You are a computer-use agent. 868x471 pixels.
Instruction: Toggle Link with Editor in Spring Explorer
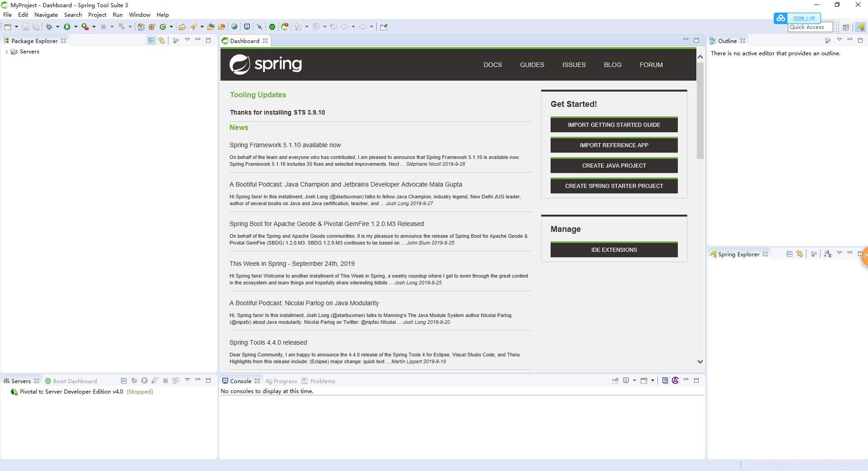tap(800, 254)
